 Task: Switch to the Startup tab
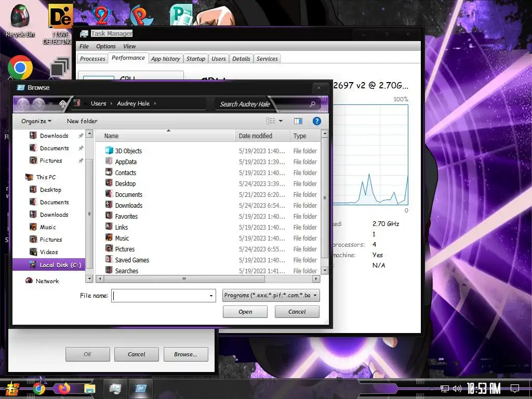tap(196, 59)
